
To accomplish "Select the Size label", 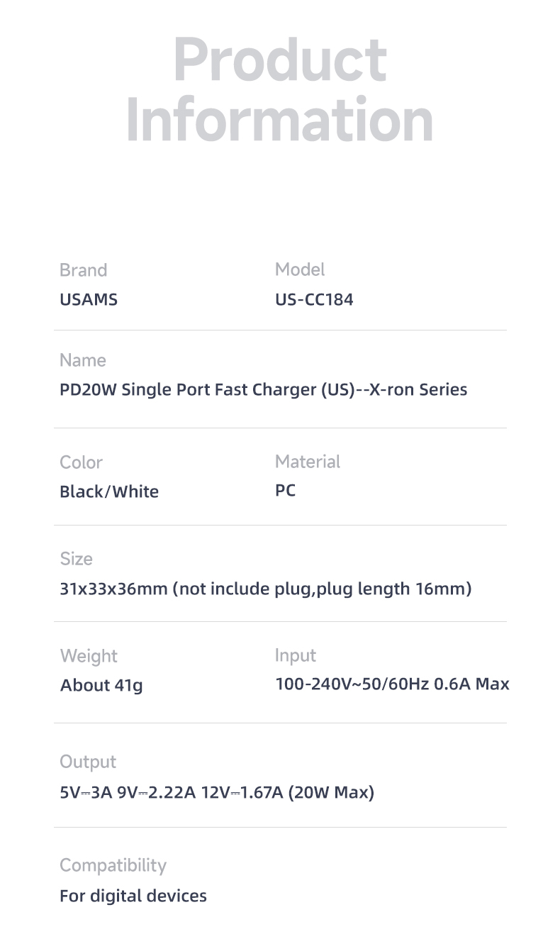I will 76,559.
